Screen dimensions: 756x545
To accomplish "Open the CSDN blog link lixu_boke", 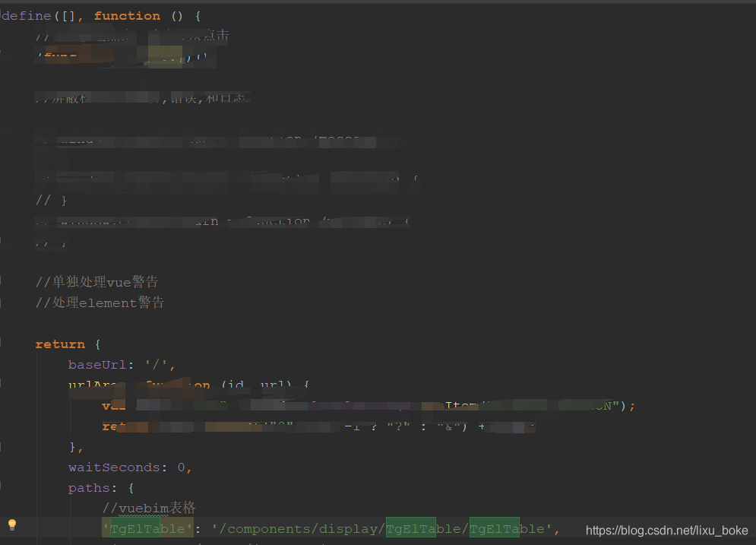I will [666, 533].
